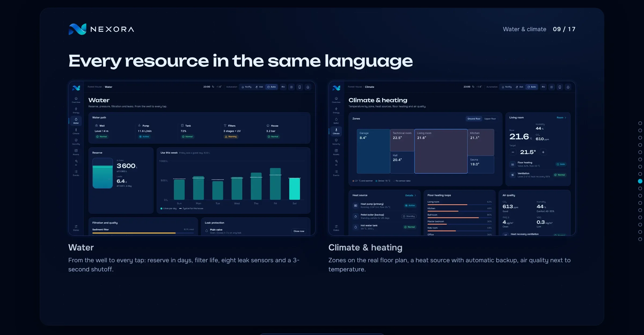644x335 pixels.
Task: Click Close now for the Main valve
Action: pyautogui.click(x=299, y=231)
